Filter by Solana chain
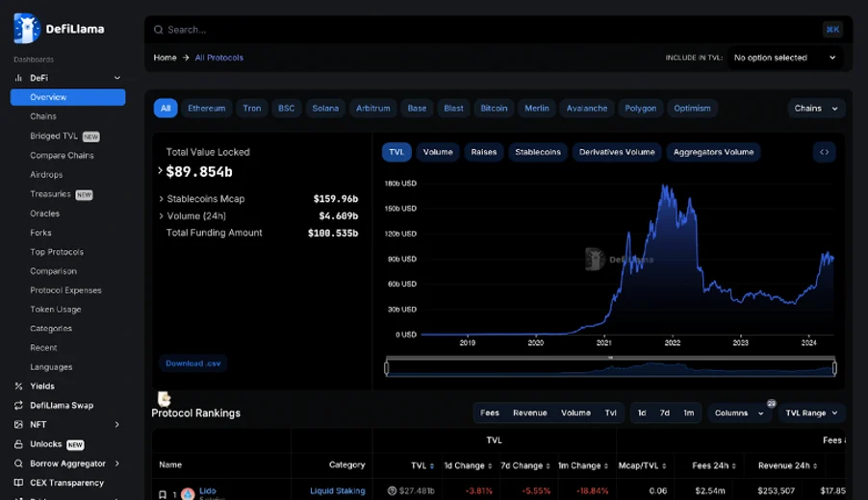This screenshot has width=868, height=500. (x=325, y=109)
